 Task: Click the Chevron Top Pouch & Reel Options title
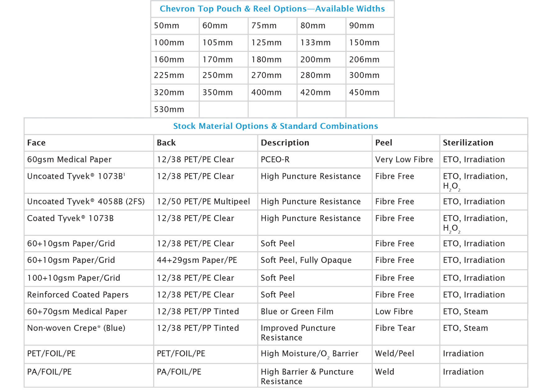coord(272,9)
